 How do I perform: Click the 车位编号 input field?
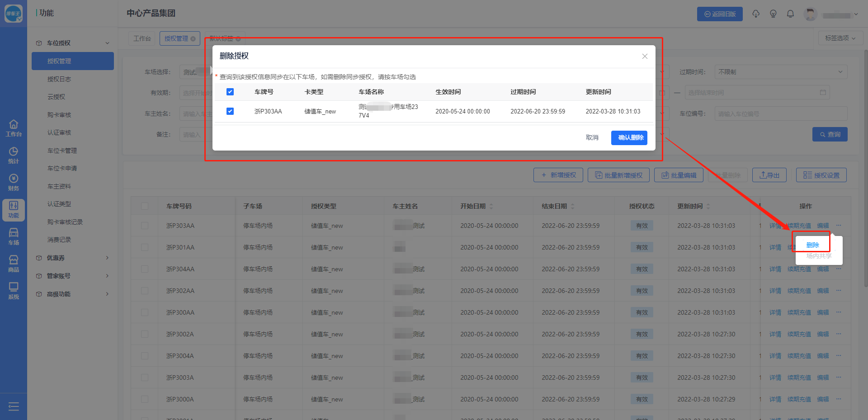[780, 114]
